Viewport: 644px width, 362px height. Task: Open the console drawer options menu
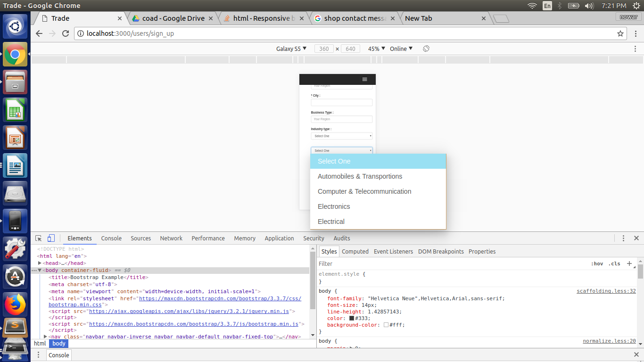pyautogui.click(x=39, y=355)
